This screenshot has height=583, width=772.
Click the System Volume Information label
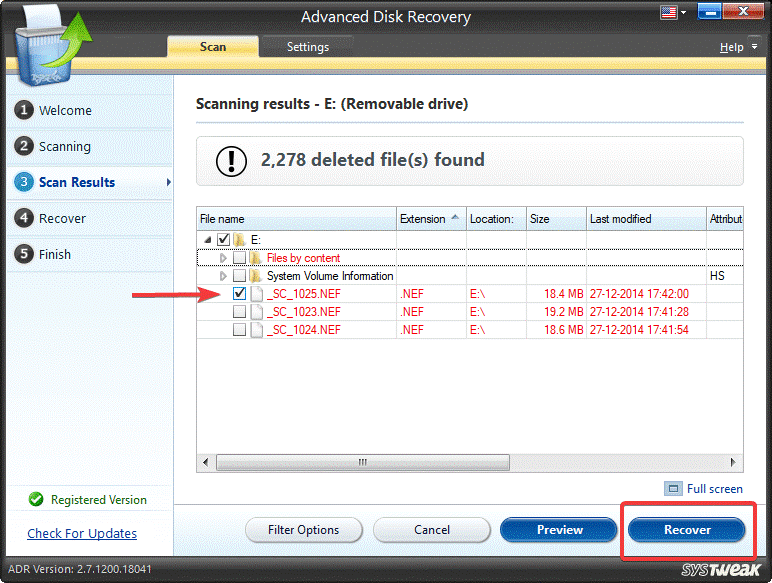(330, 276)
